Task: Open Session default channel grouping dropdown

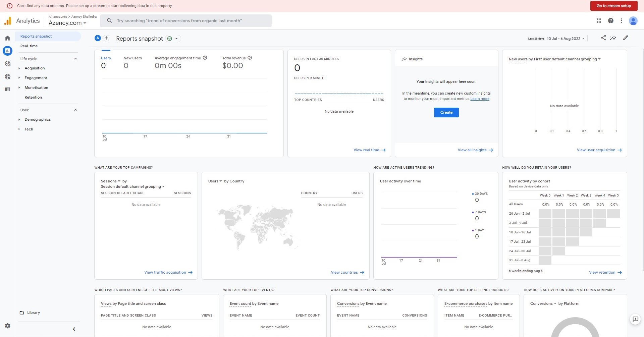Action: pyautogui.click(x=133, y=186)
